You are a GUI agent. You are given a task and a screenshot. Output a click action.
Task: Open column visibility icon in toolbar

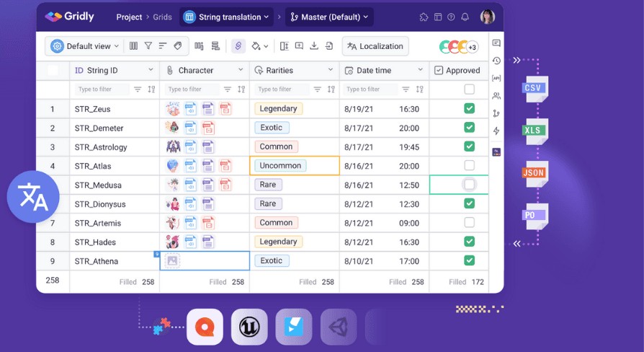coord(133,46)
